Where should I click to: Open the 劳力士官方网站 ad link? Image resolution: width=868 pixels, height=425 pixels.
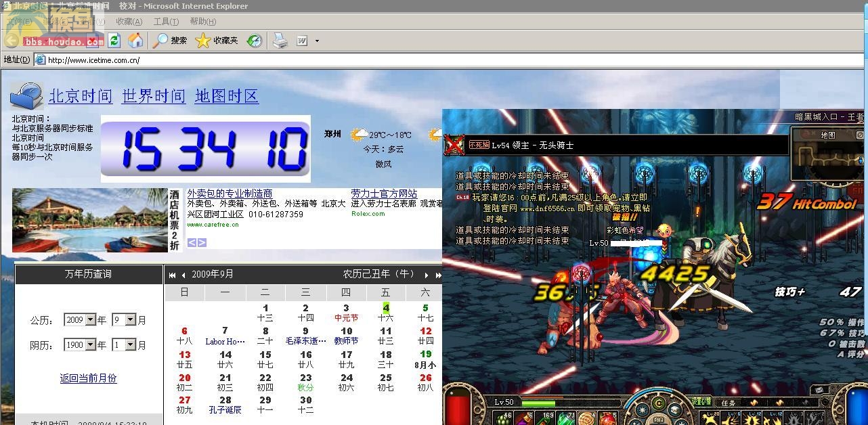tap(384, 194)
